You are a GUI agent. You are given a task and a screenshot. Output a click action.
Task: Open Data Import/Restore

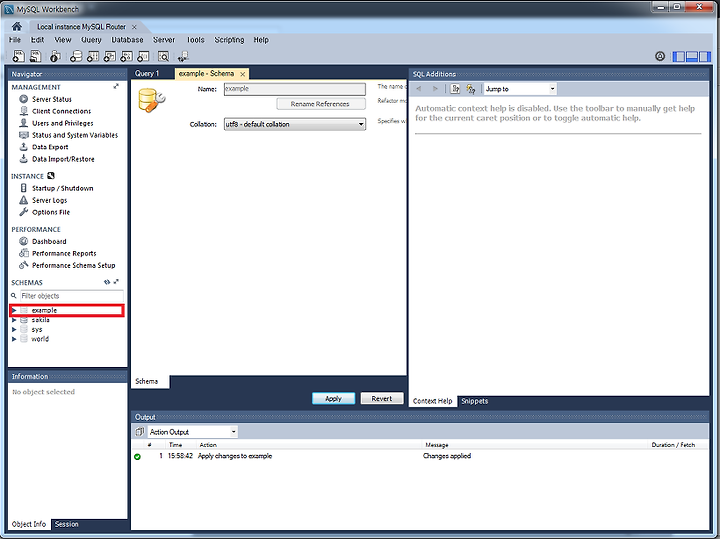[57, 159]
